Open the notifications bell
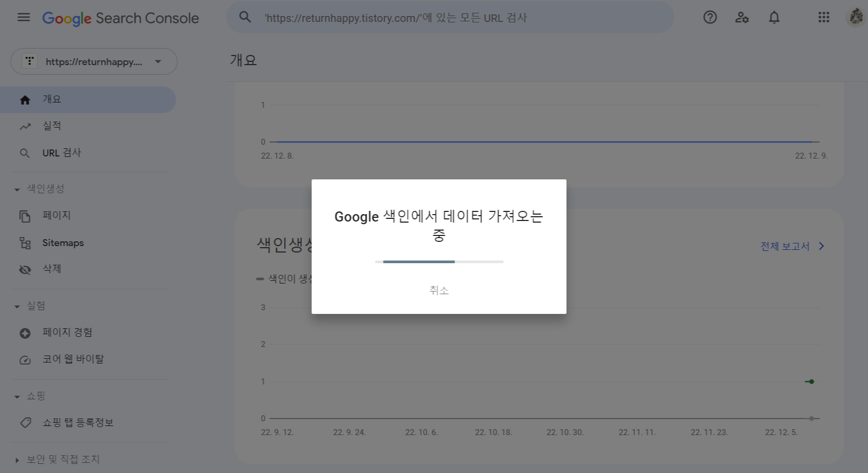Image resolution: width=868 pixels, height=473 pixels. pyautogui.click(x=774, y=17)
